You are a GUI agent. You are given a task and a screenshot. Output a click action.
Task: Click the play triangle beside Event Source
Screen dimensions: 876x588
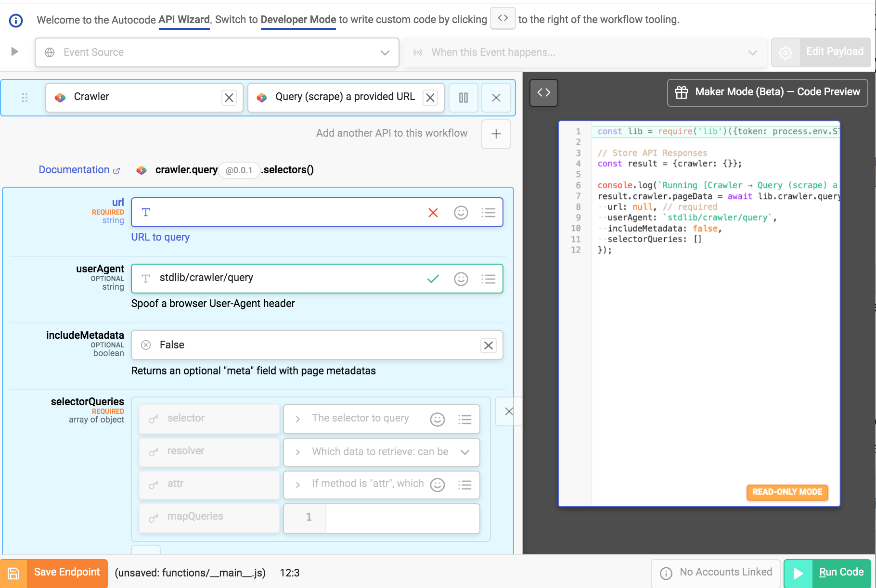(15, 51)
